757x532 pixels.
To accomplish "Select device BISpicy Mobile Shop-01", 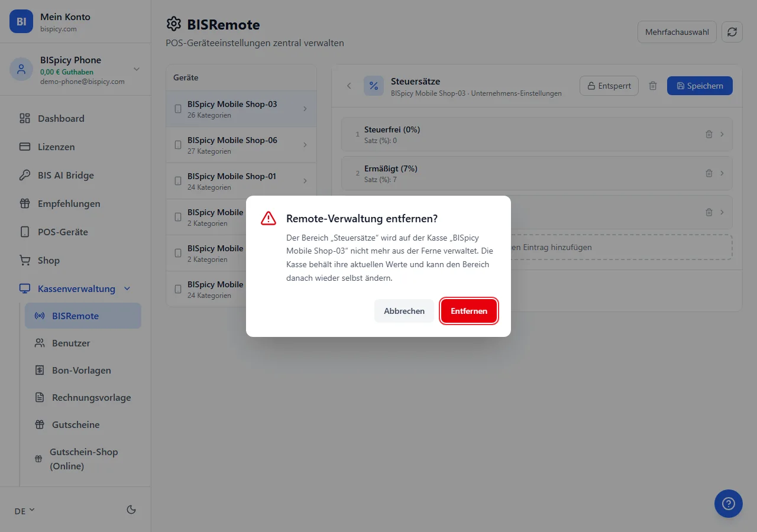I will coord(241,181).
